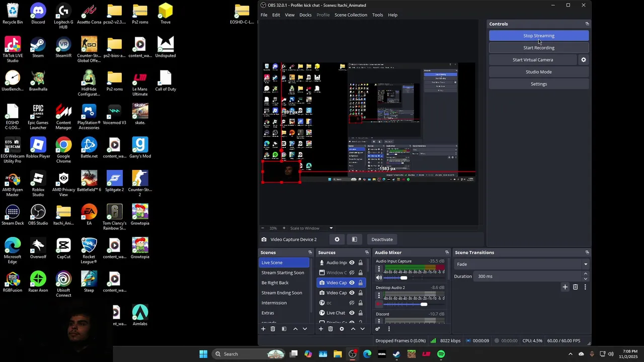Move selected source down

tap(362, 329)
